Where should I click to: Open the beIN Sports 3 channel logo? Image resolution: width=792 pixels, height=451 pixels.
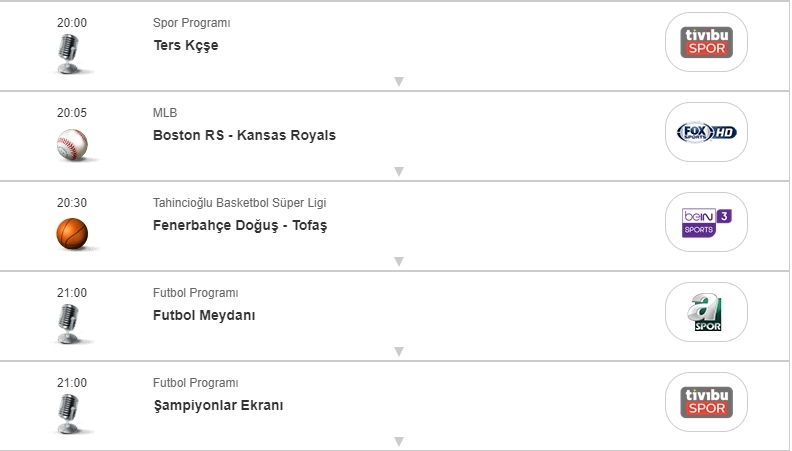(706, 222)
